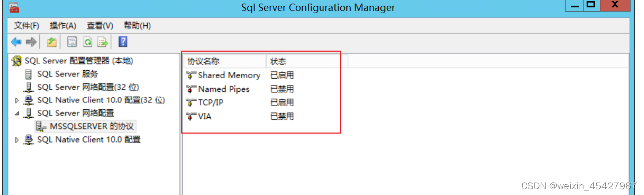Click the MSSQLSERVER 的协议 node icon
Screen dimensions: 644x195
[41, 127]
